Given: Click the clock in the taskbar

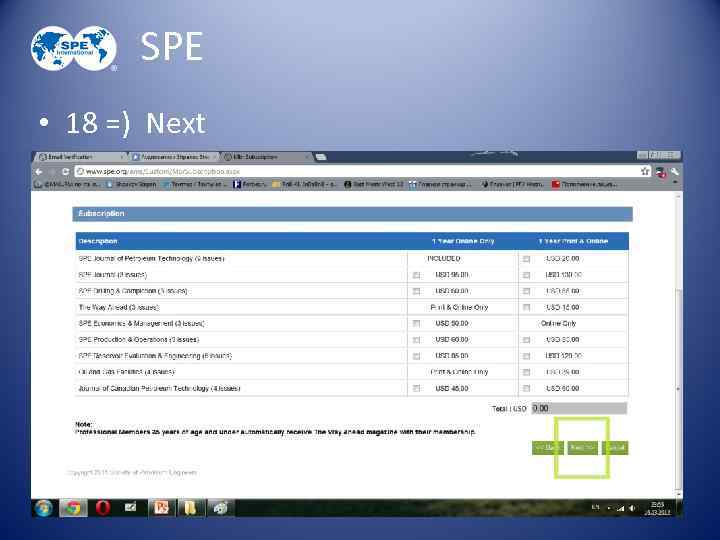Looking at the screenshot, I should pos(658,508).
